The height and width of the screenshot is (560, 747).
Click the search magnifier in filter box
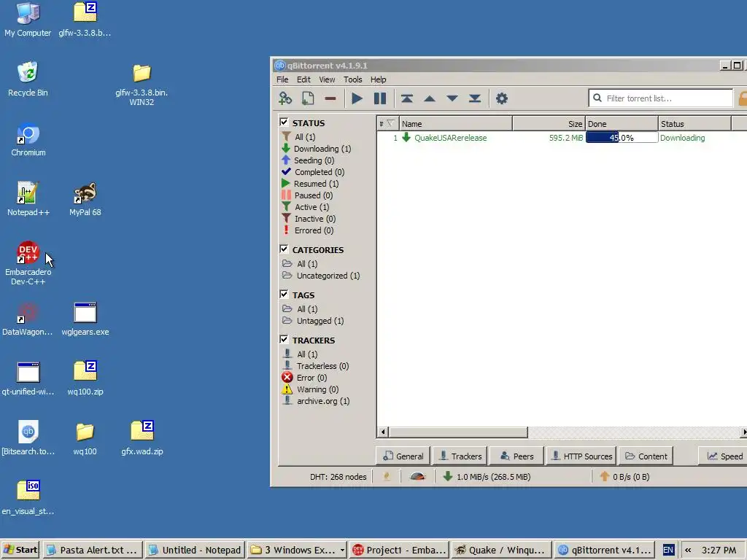click(x=597, y=98)
